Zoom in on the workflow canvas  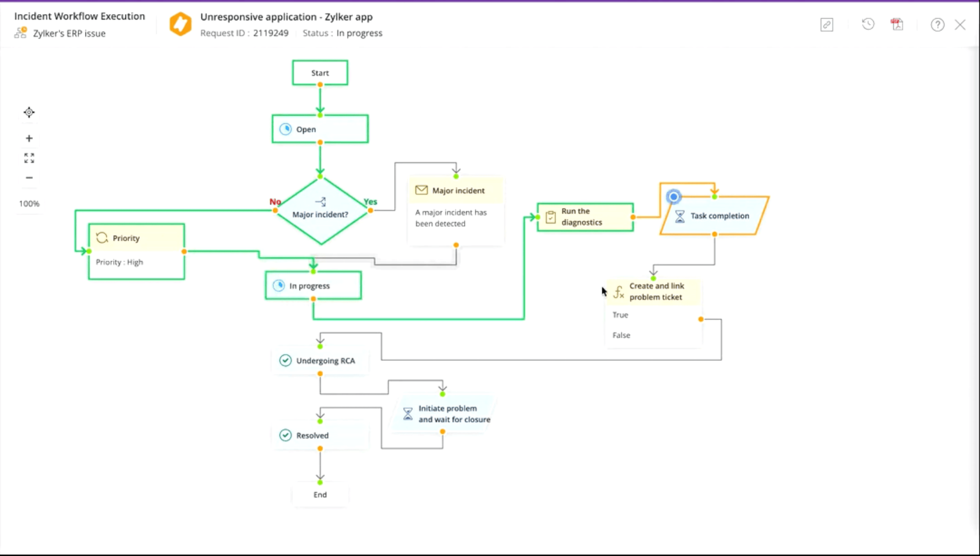tap(29, 138)
